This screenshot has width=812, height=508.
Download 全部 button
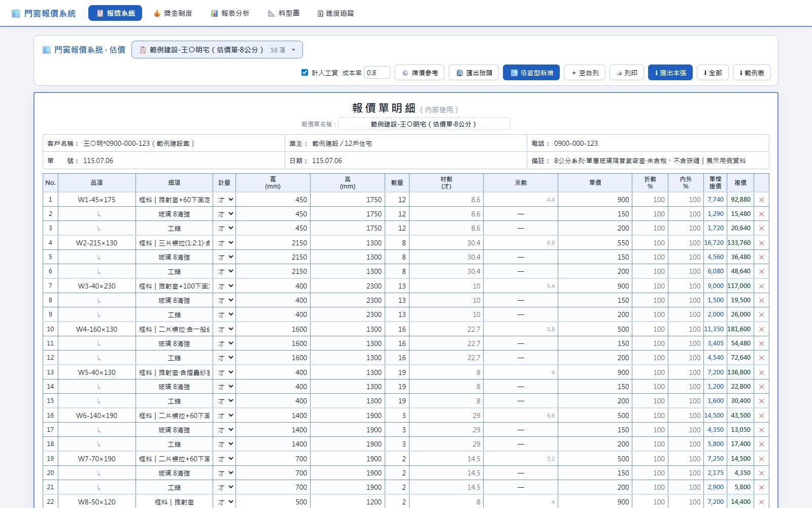click(713, 73)
